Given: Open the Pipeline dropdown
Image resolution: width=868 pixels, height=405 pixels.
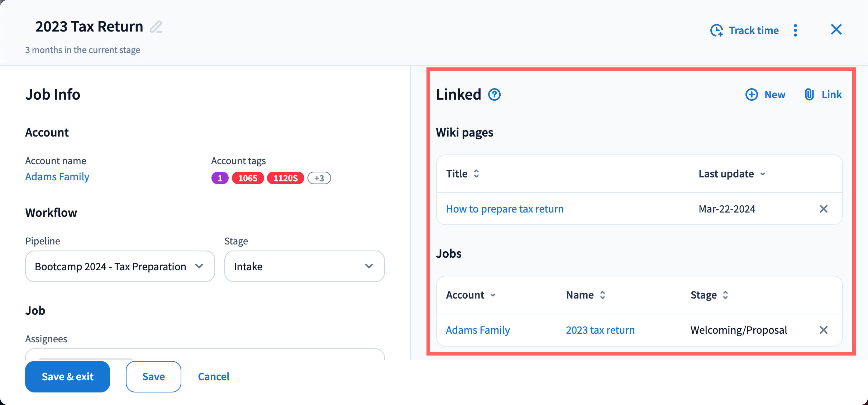Looking at the screenshot, I should click(x=120, y=266).
